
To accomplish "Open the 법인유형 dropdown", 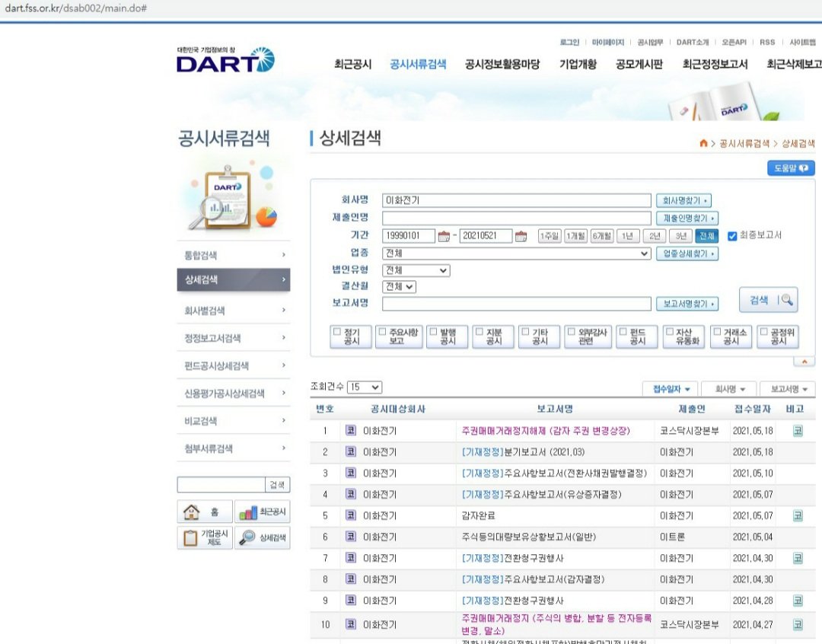I will [416, 270].
